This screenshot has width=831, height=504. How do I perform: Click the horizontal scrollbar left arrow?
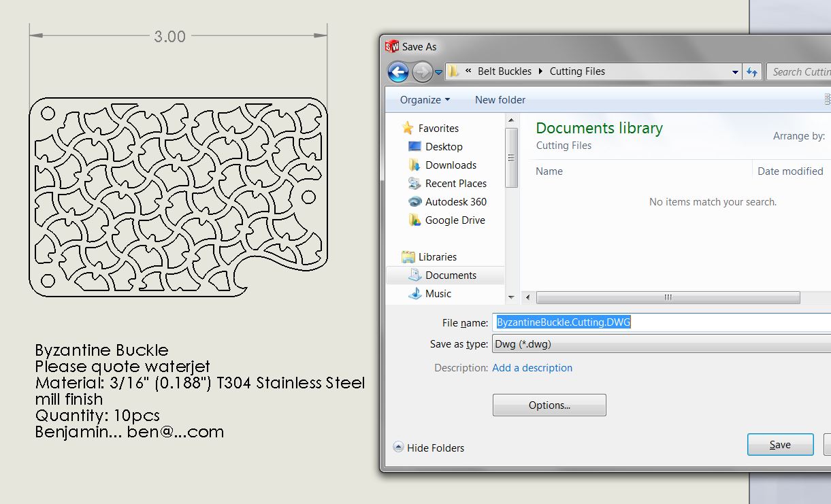click(527, 298)
